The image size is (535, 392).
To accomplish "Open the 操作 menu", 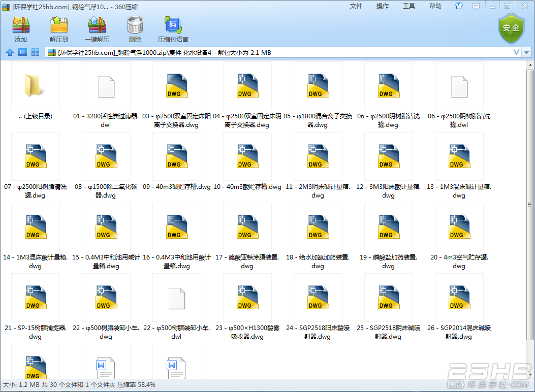I will pyautogui.click(x=382, y=6).
